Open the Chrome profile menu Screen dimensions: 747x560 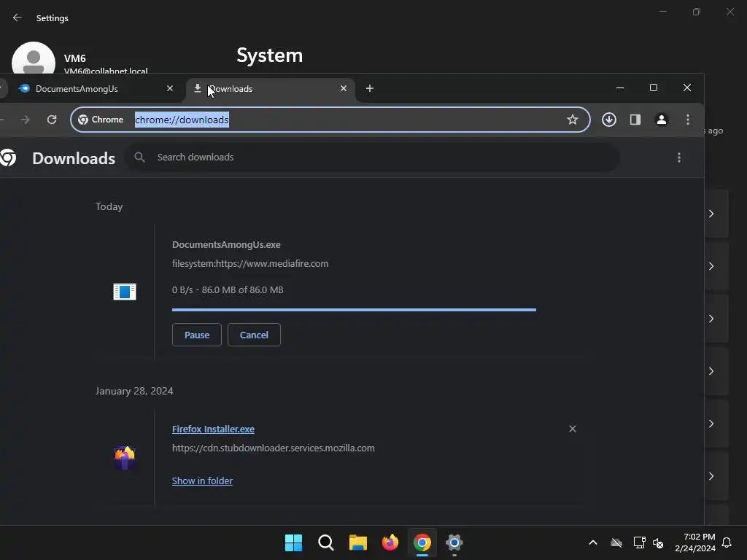[x=661, y=120]
